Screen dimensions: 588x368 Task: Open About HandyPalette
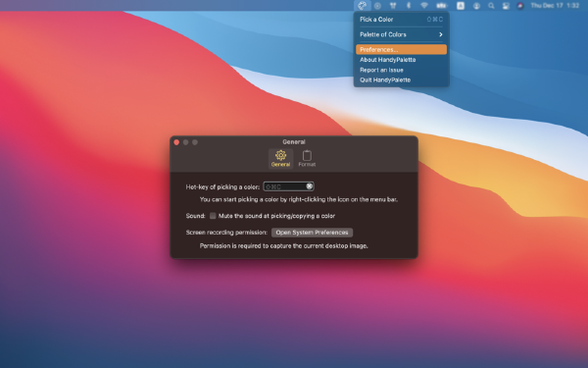[x=401, y=60]
